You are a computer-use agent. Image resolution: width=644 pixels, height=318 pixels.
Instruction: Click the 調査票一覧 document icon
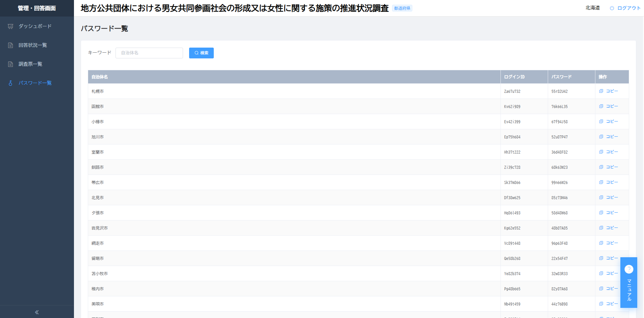pos(10,64)
